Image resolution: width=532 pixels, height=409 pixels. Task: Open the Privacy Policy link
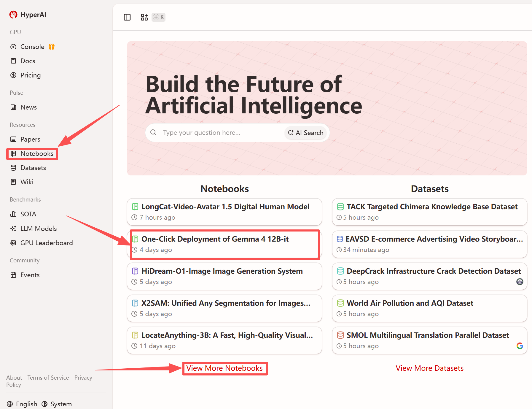(x=49, y=381)
